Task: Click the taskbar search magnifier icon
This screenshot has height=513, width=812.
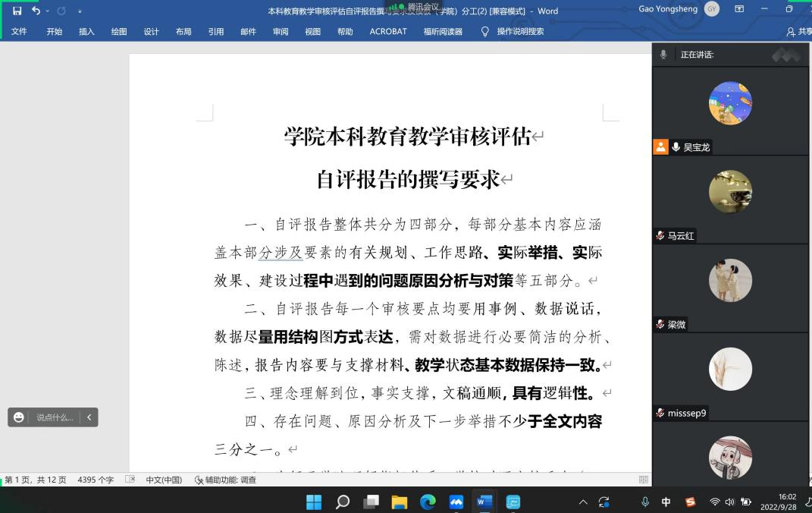Action: 343,502
